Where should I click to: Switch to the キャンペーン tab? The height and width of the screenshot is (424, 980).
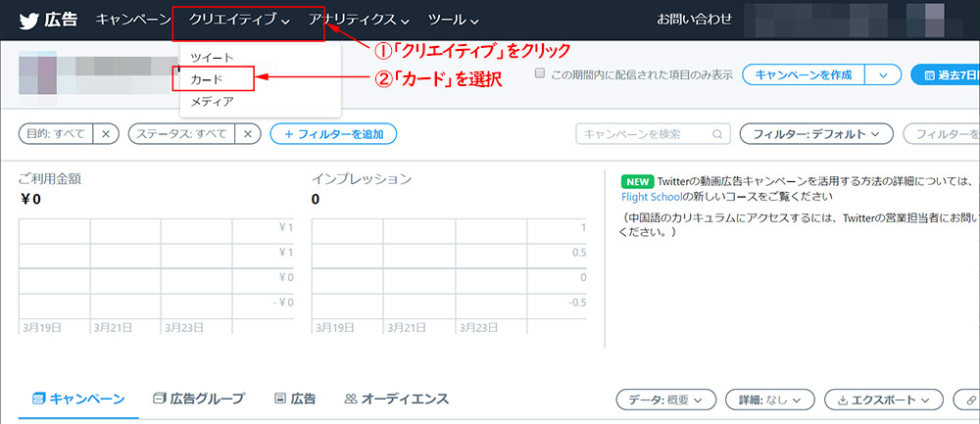point(78,399)
